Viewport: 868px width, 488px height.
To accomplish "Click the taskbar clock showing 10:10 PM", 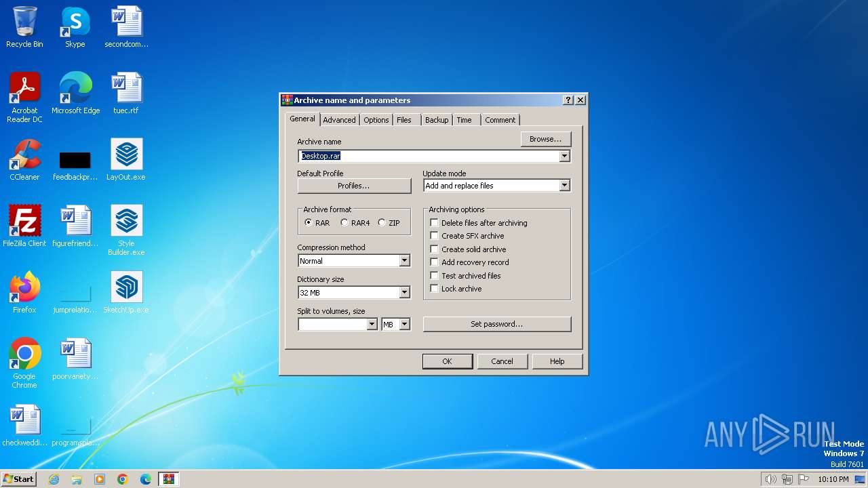I will [x=833, y=479].
